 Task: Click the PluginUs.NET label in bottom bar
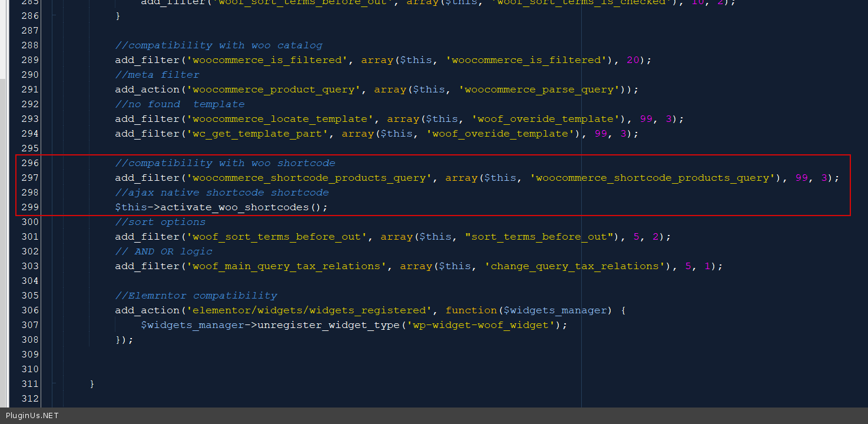click(x=32, y=416)
